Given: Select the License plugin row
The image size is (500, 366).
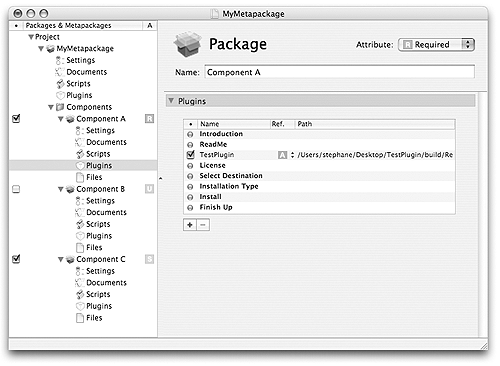Looking at the screenshot, I should pos(319,166).
